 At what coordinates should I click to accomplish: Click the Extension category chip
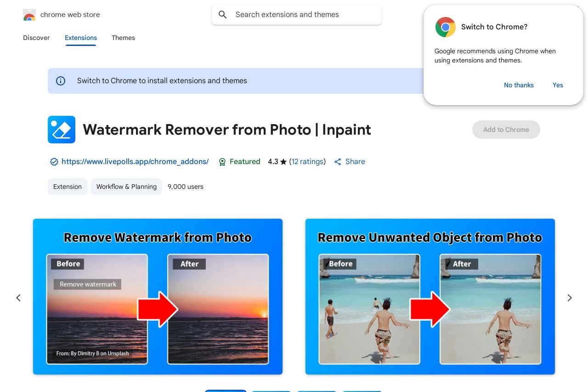click(x=68, y=187)
